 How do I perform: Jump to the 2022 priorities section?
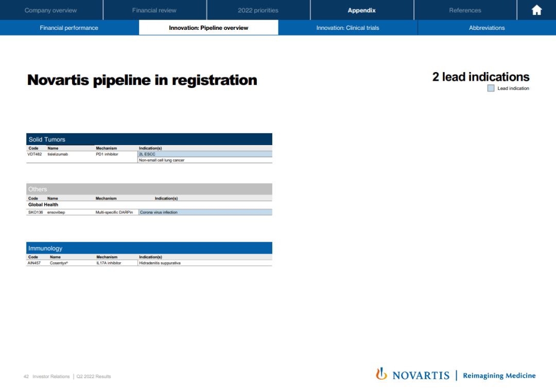[258, 10]
